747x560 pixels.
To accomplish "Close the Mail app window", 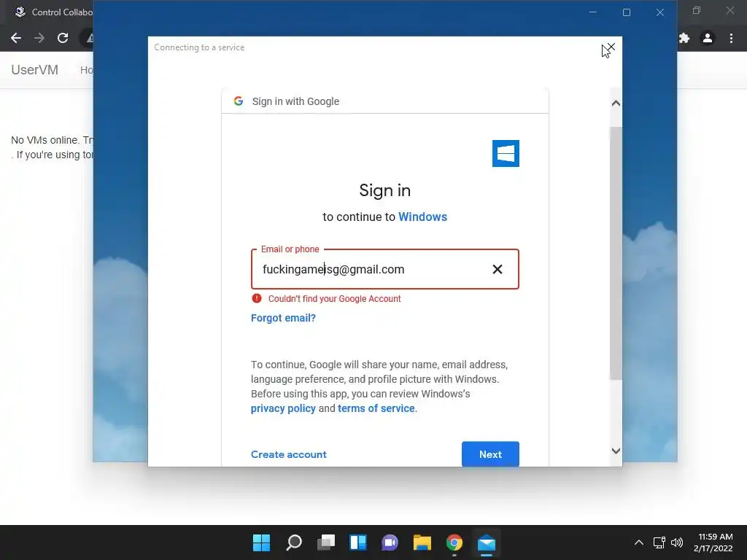I will coord(659,12).
